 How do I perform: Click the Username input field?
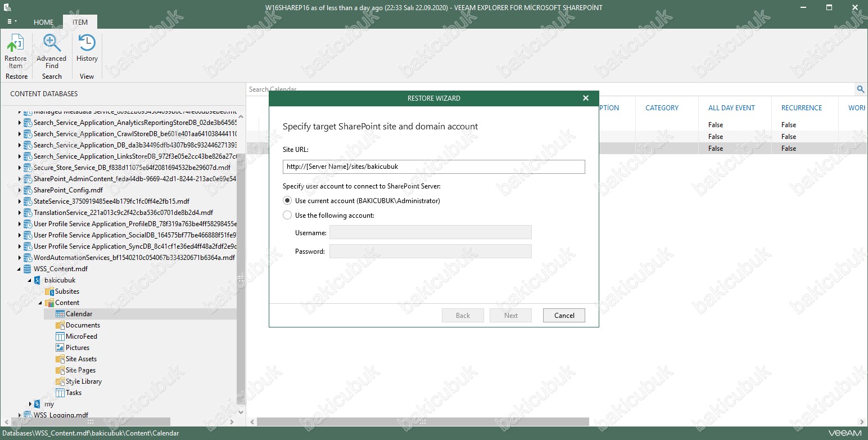431,232
